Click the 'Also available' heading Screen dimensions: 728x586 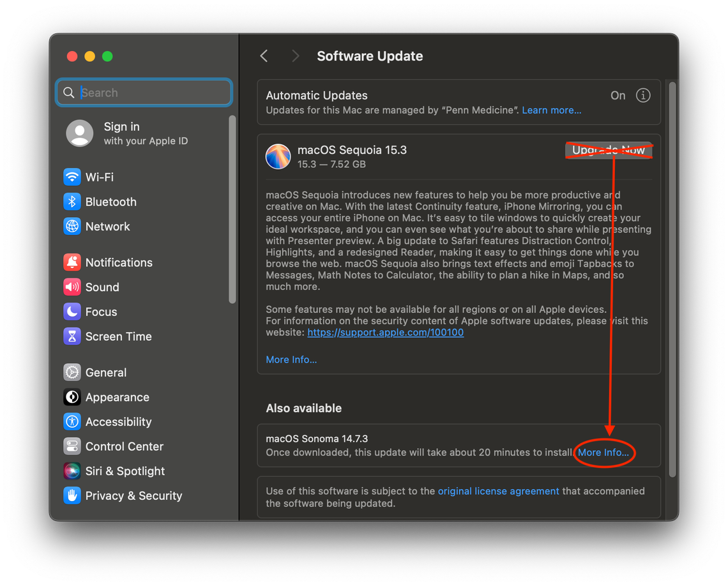pyautogui.click(x=303, y=408)
